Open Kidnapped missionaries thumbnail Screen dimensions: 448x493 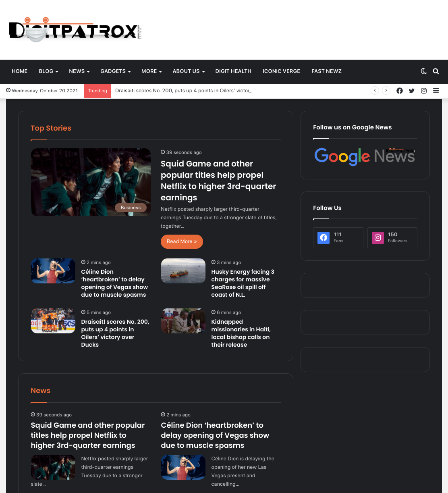click(x=183, y=321)
